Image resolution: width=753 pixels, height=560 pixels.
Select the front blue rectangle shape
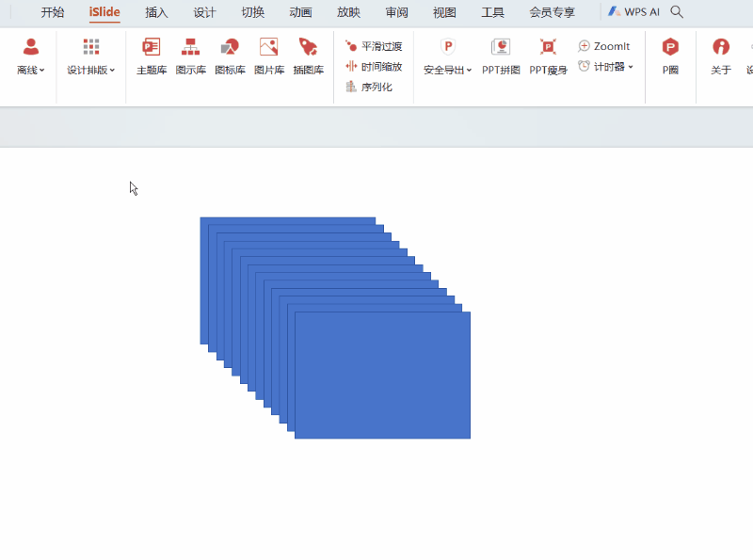(x=383, y=376)
